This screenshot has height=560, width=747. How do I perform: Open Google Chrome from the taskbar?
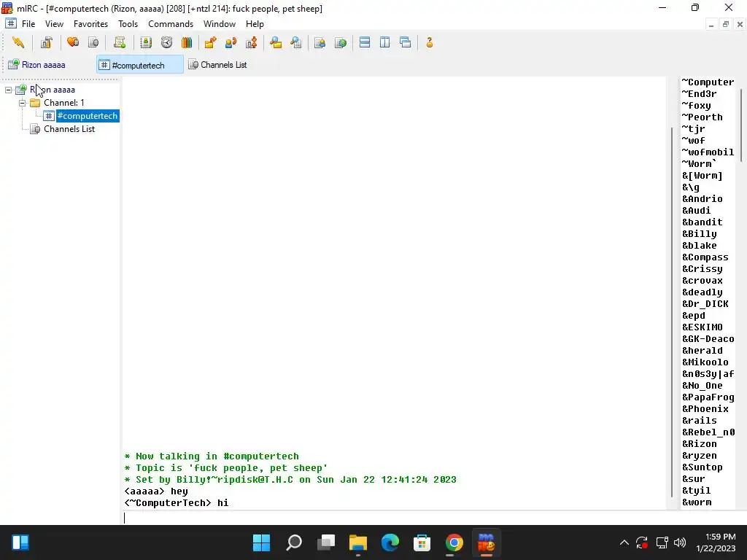pyautogui.click(x=454, y=542)
